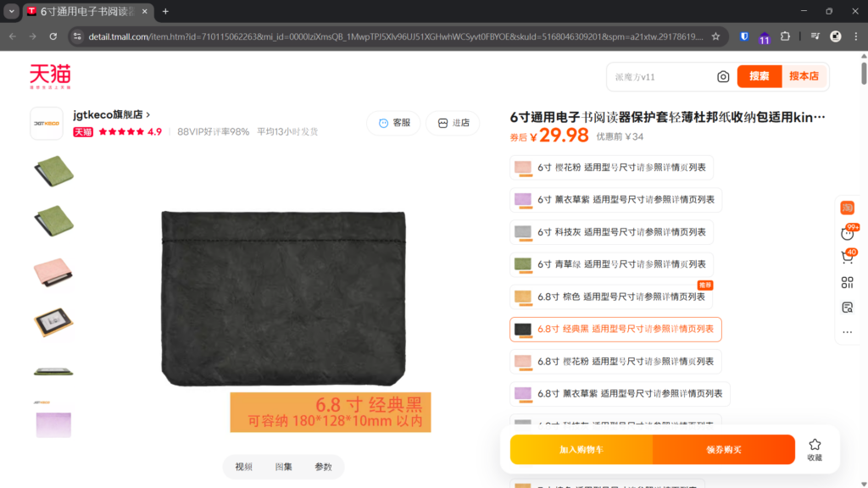This screenshot has width=868, height=488.
Task: Open messages icon with 99+ badge
Action: pos(847,233)
